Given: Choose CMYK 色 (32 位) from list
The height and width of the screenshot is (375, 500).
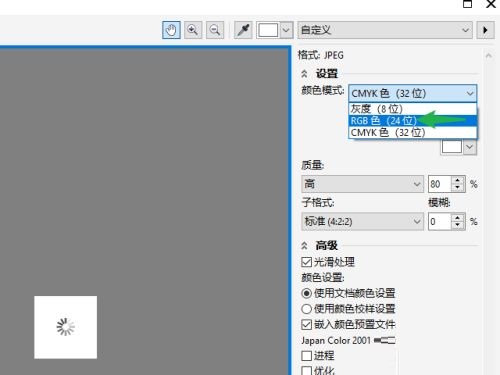Looking at the screenshot, I should click(413, 132).
